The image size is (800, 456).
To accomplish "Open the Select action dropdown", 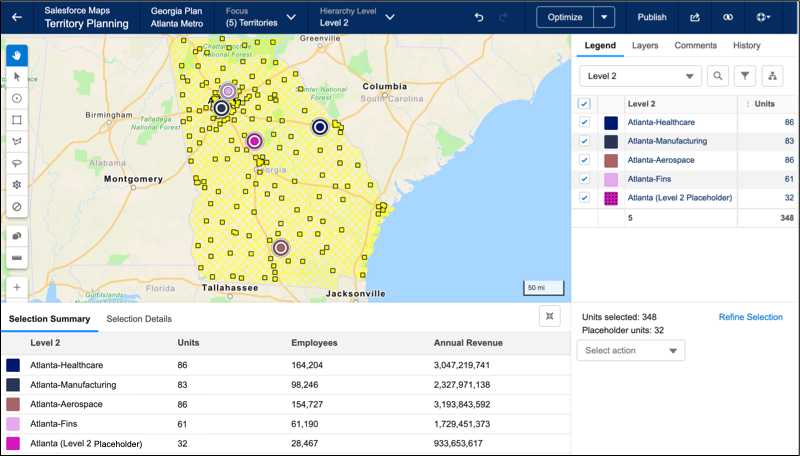I will 631,350.
